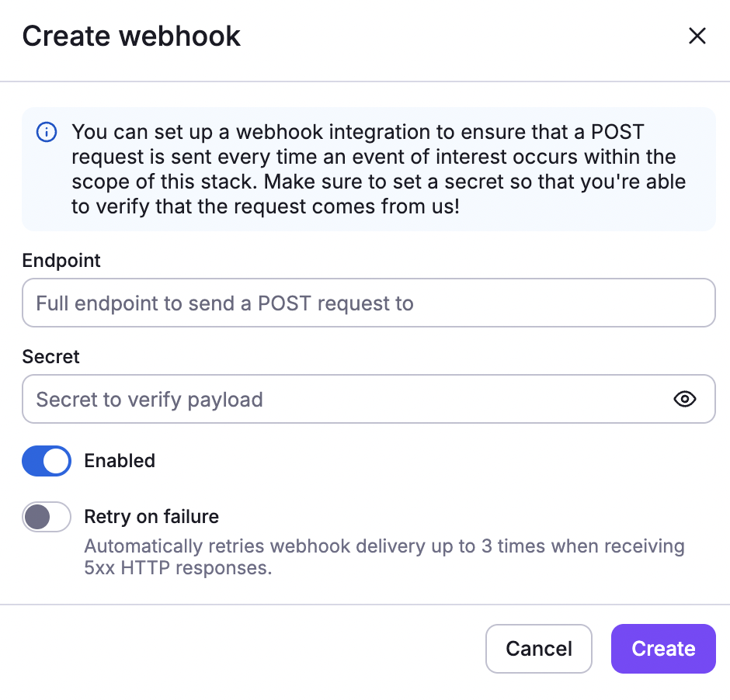Click inside the Endpoint input field
This screenshot has height=700, width=730.
coord(369,303)
